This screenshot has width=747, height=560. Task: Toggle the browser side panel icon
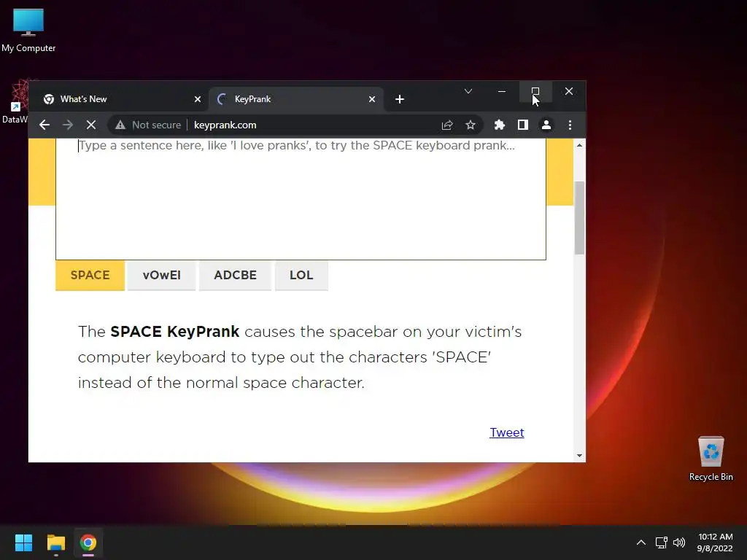click(522, 125)
